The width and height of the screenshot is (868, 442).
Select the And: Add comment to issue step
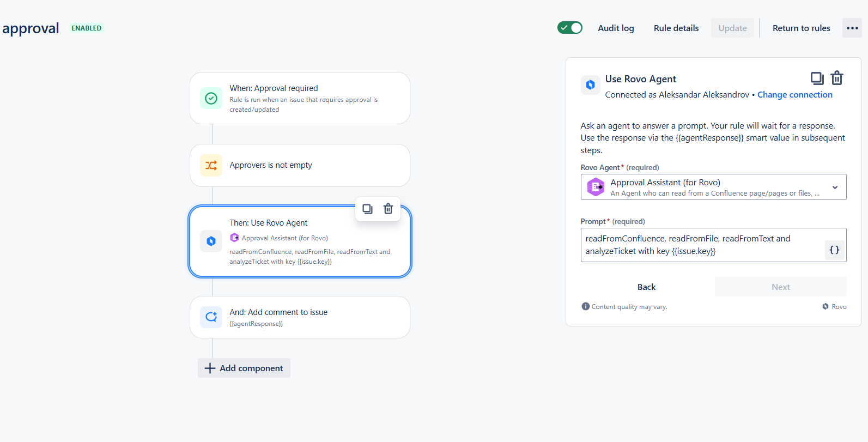click(x=300, y=317)
